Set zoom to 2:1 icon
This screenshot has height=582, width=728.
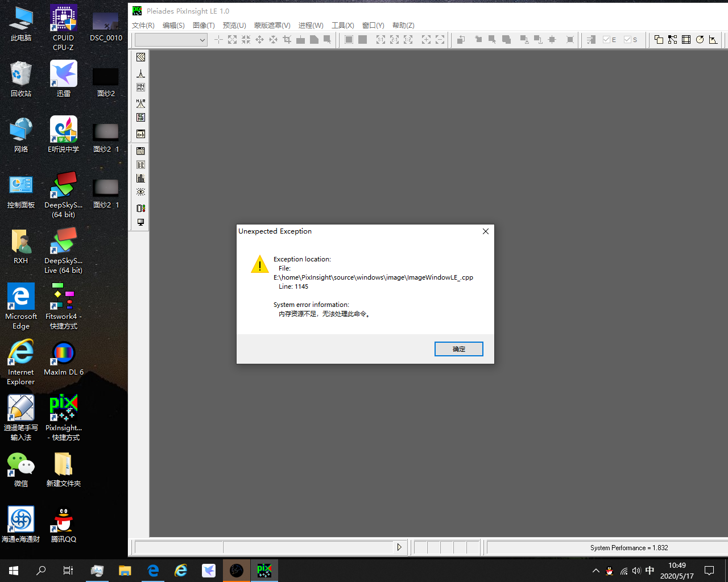pyautogui.click(x=394, y=40)
